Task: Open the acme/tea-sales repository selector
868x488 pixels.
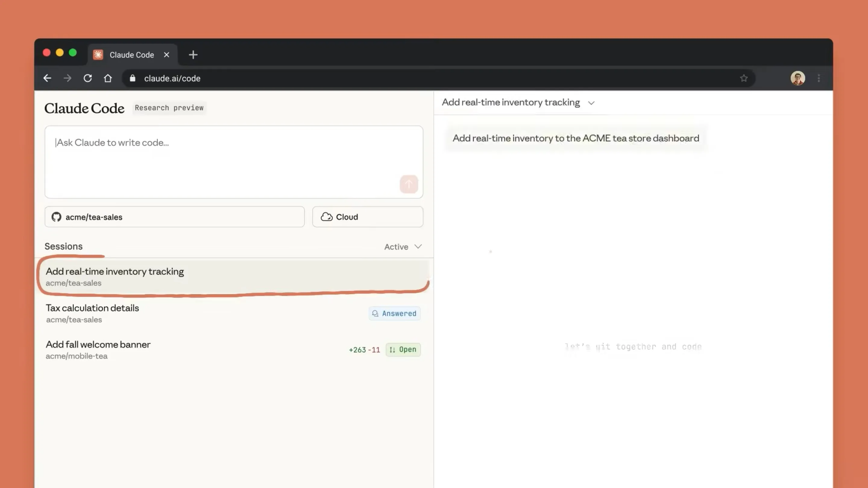Action: coord(175,217)
